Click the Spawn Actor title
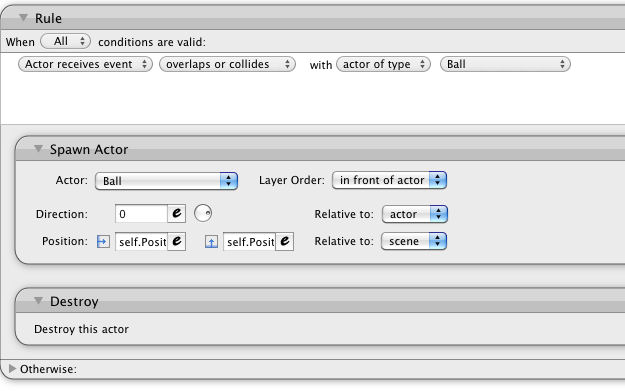Screen dimensions: 625x391 (89, 149)
